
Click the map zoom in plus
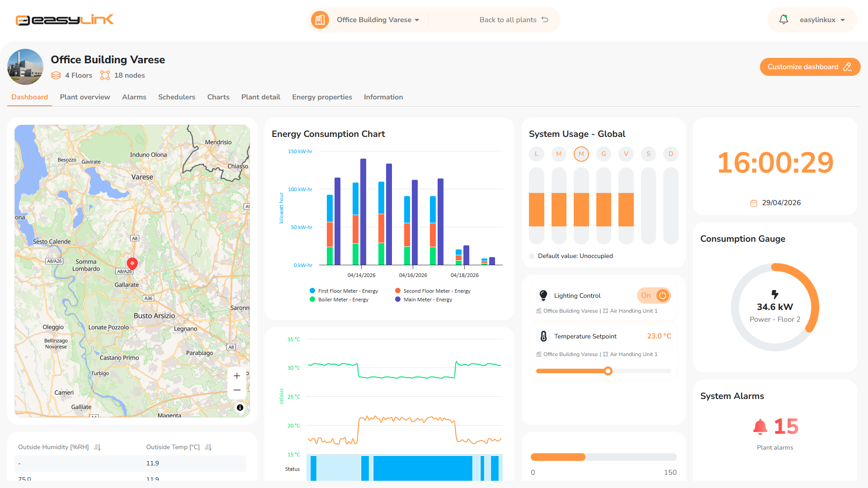pos(237,376)
